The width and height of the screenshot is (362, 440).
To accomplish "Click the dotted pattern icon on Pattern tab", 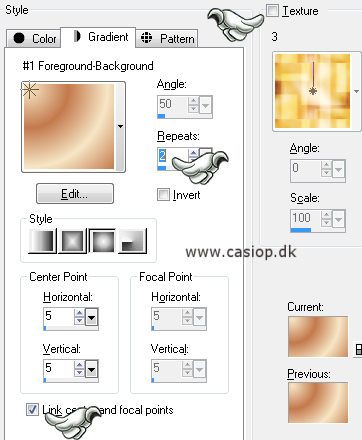I will click(146, 38).
